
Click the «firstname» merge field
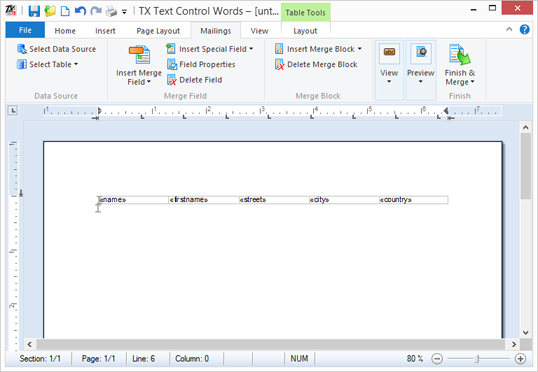(x=189, y=199)
